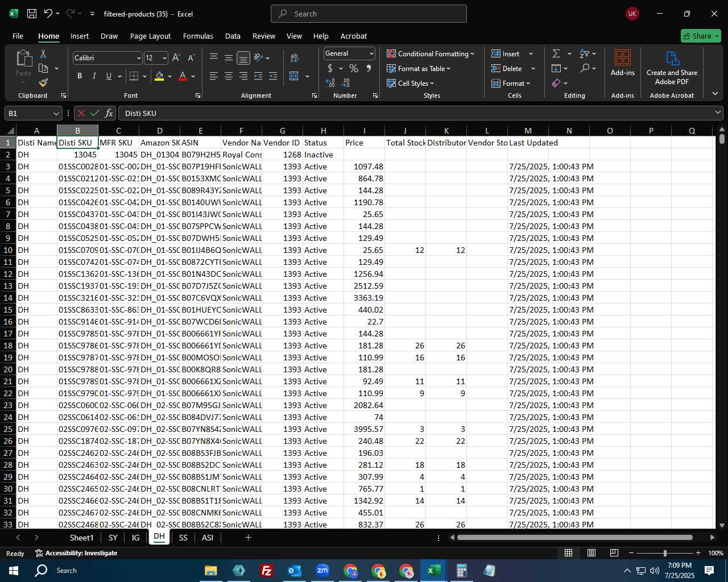Click the Decrease Indent icon
This screenshot has width=728, height=582.
[258, 76]
